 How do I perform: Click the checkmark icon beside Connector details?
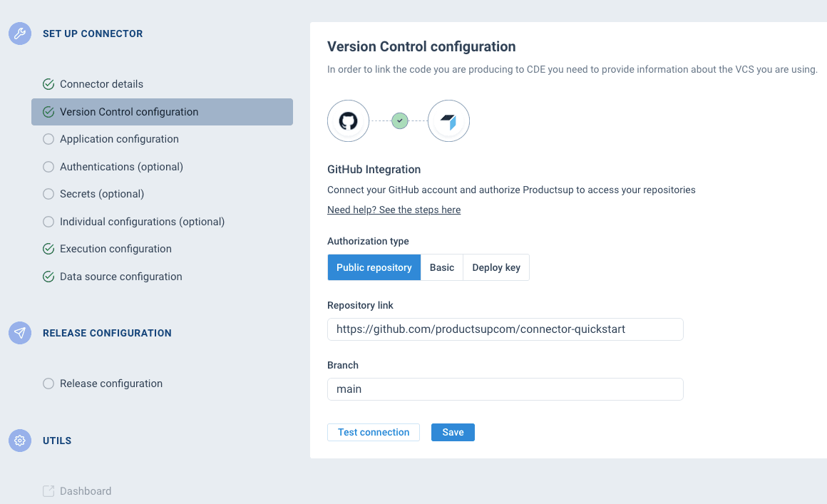tap(48, 83)
